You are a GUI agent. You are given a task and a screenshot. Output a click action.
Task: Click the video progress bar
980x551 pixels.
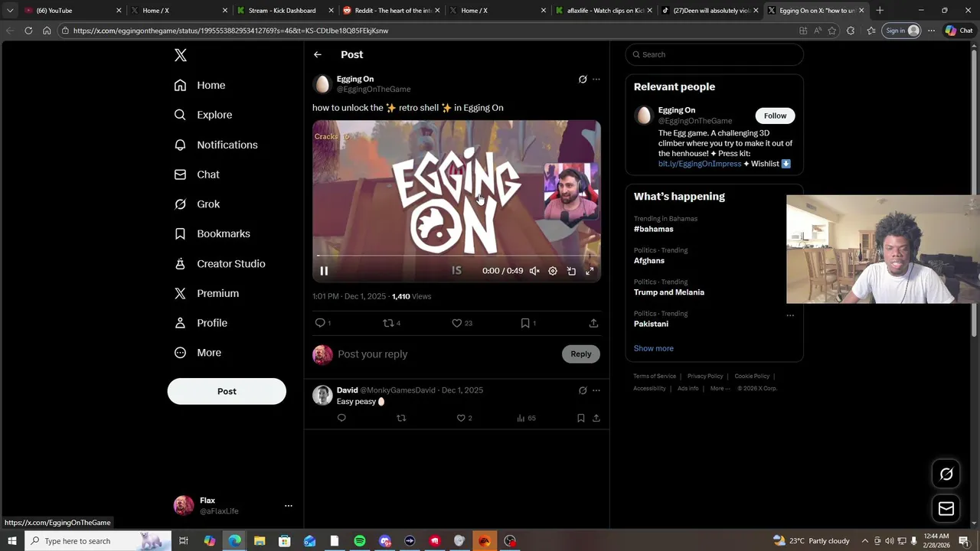pos(456,256)
